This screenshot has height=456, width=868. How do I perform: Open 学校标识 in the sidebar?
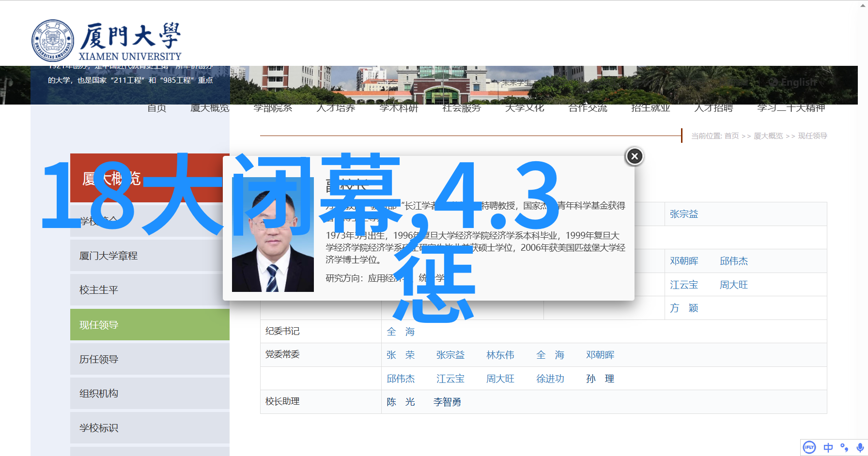pos(150,428)
